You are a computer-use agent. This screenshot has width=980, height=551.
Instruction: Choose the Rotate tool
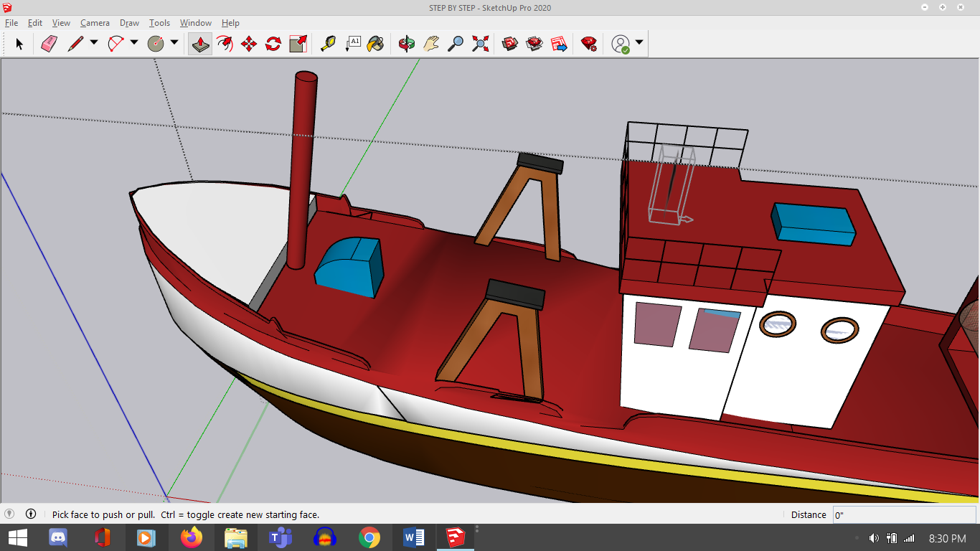273,44
